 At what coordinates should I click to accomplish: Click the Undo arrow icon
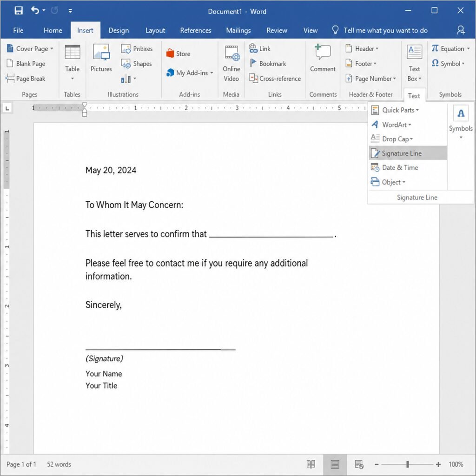coord(35,11)
